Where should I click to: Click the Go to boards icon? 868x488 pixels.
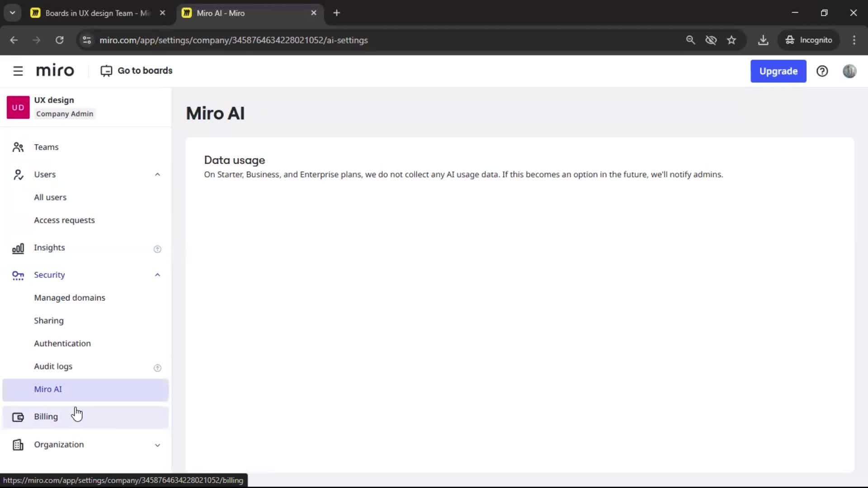pos(106,71)
